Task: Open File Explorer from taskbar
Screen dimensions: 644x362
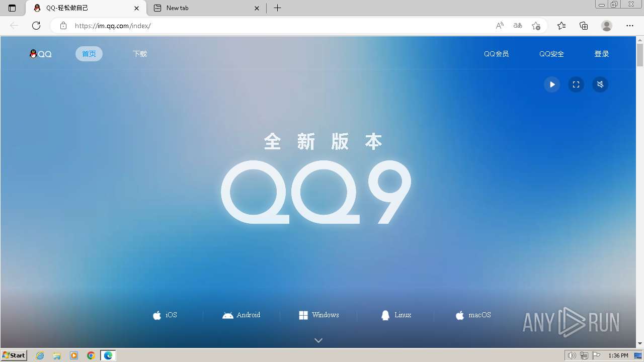Action: point(57,355)
